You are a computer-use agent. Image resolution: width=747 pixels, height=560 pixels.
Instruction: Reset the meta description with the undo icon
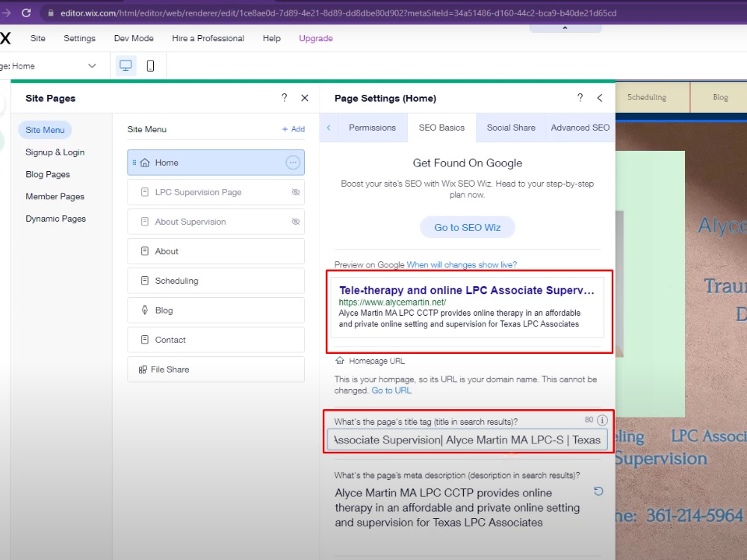pos(598,491)
